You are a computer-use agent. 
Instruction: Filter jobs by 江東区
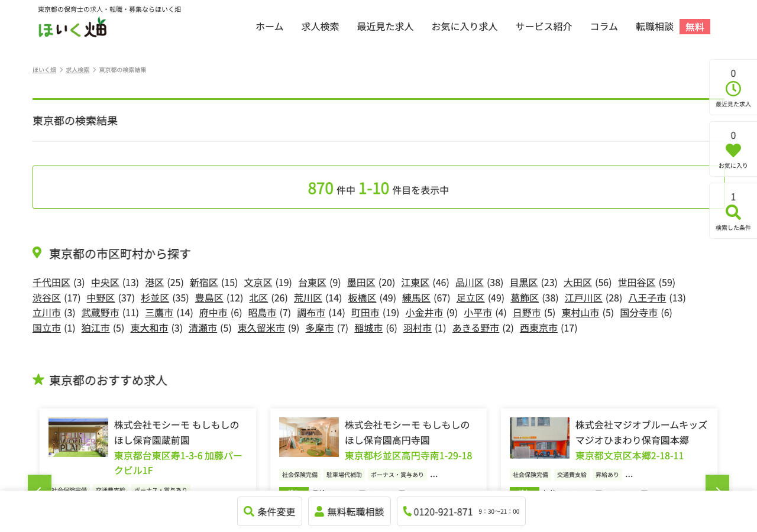415,283
